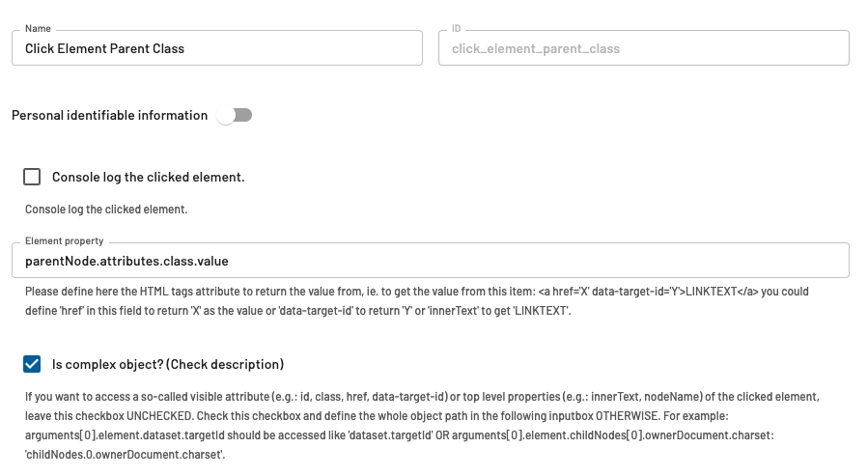This screenshot has height=476, width=868.
Task: Click the 'LINKTEXT' anchor example in help text
Action: click(x=712, y=292)
